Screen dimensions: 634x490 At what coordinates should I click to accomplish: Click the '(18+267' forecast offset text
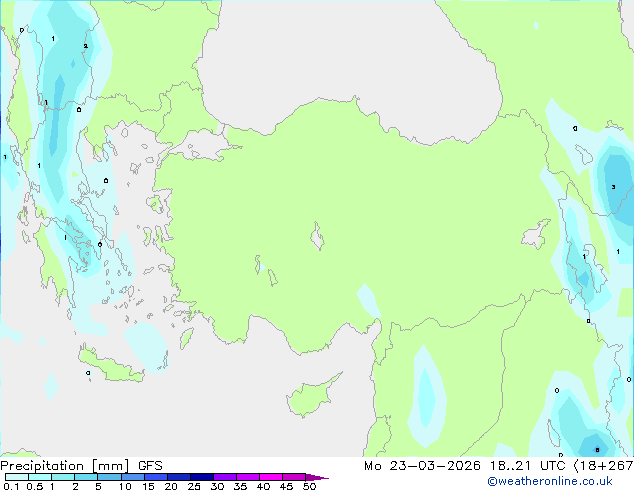click(604, 466)
